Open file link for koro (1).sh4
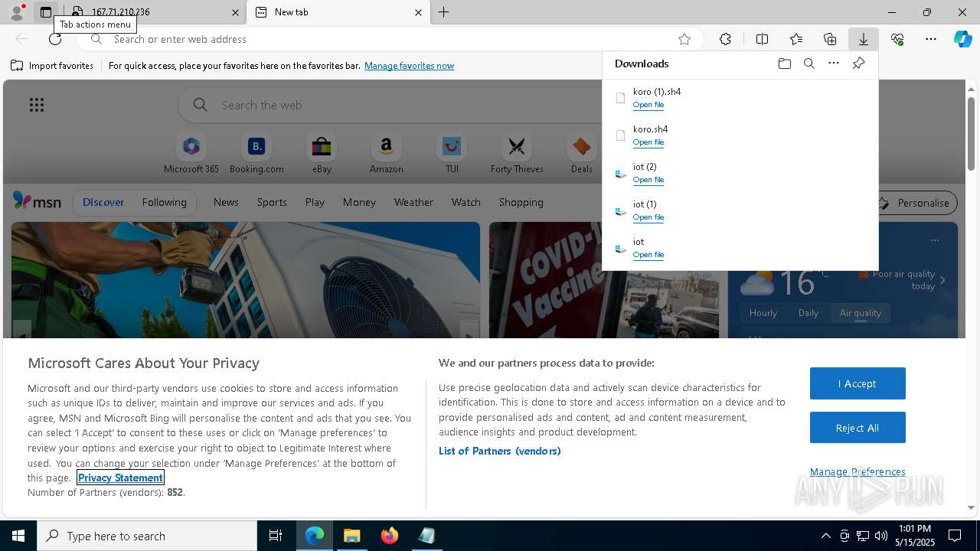 (648, 105)
